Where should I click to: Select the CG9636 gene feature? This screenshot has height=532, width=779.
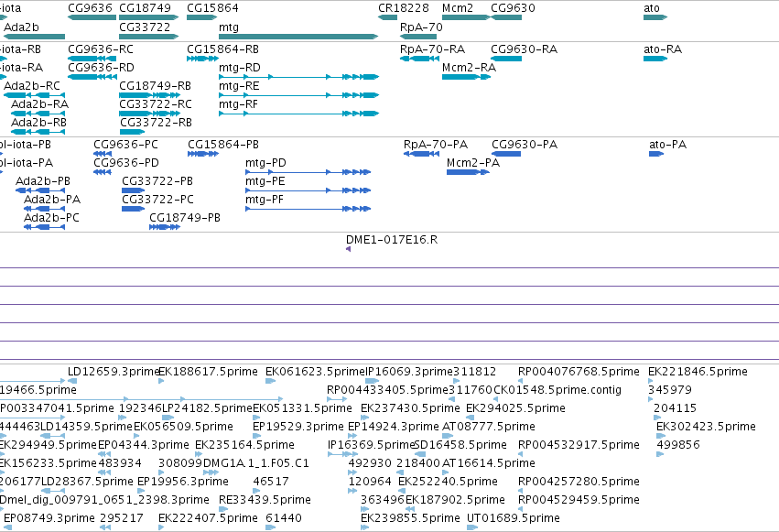point(92,17)
